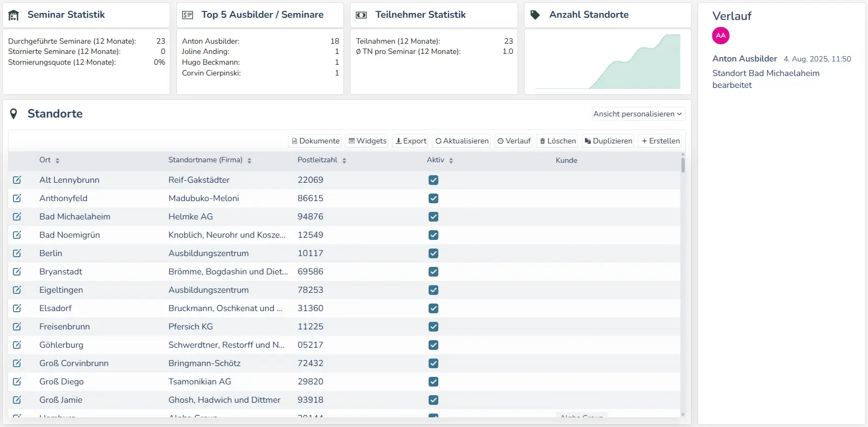Viewport: 868px width, 427px height.
Task: Click the Duplizieren button
Action: pyautogui.click(x=608, y=141)
